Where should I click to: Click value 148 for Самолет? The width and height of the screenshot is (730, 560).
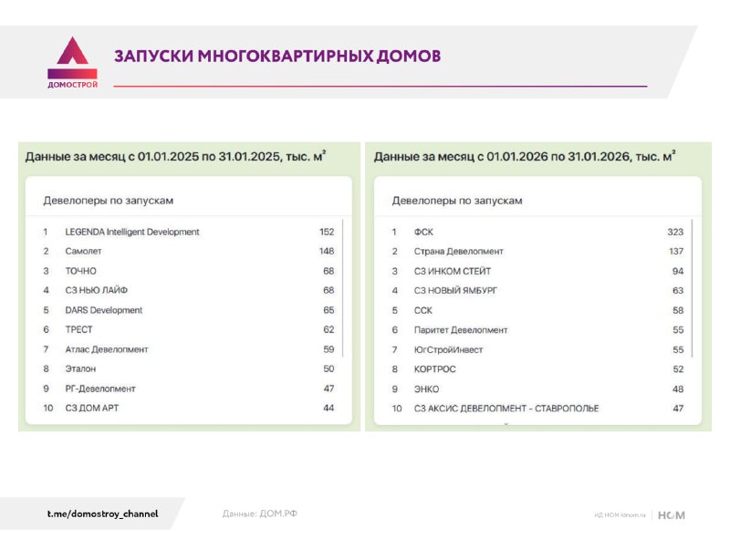tap(327, 252)
